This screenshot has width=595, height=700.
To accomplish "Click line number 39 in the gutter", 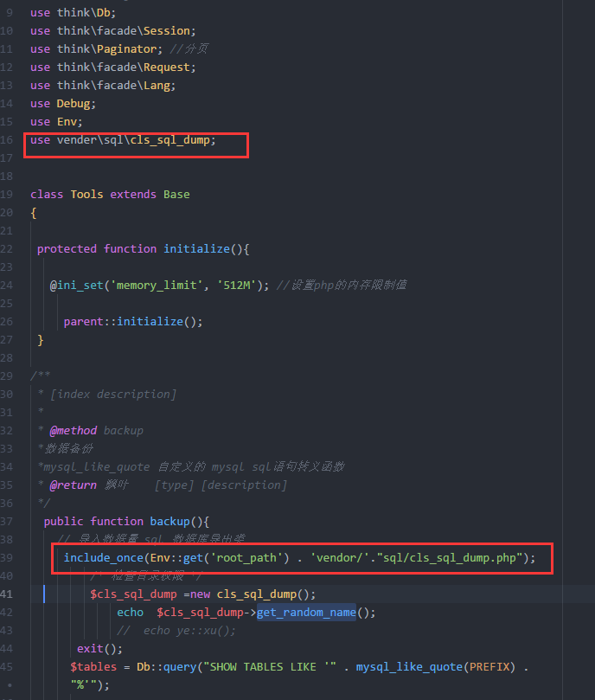I will pos(7,557).
